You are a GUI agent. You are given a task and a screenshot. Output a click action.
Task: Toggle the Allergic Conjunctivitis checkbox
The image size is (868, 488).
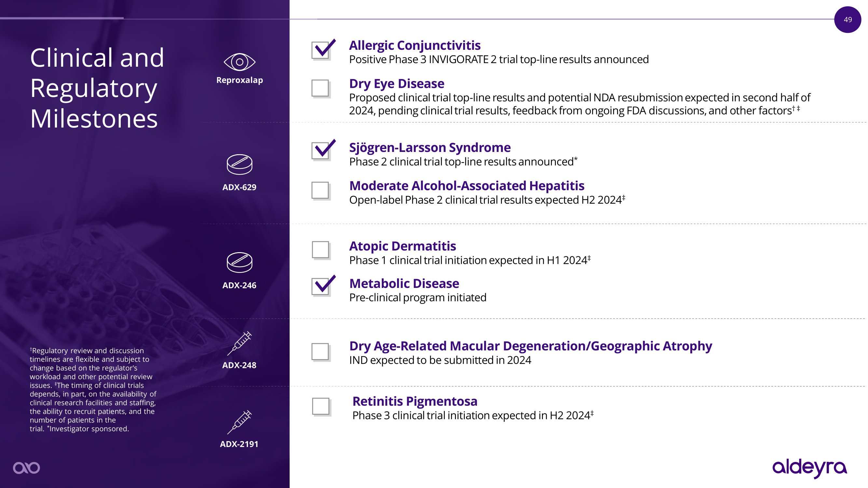pos(320,50)
